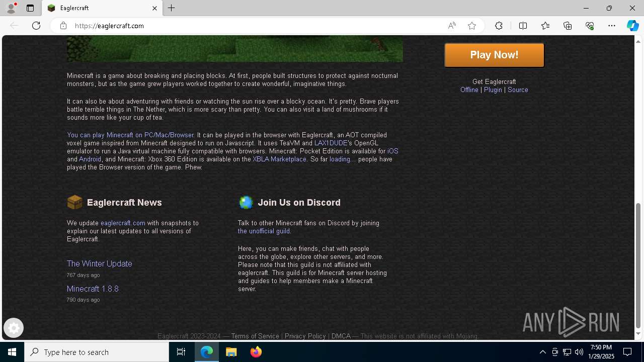This screenshot has width=644, height=362.
Task: Click the page vertical scrollbar thumb
Action: click(638, 265)
